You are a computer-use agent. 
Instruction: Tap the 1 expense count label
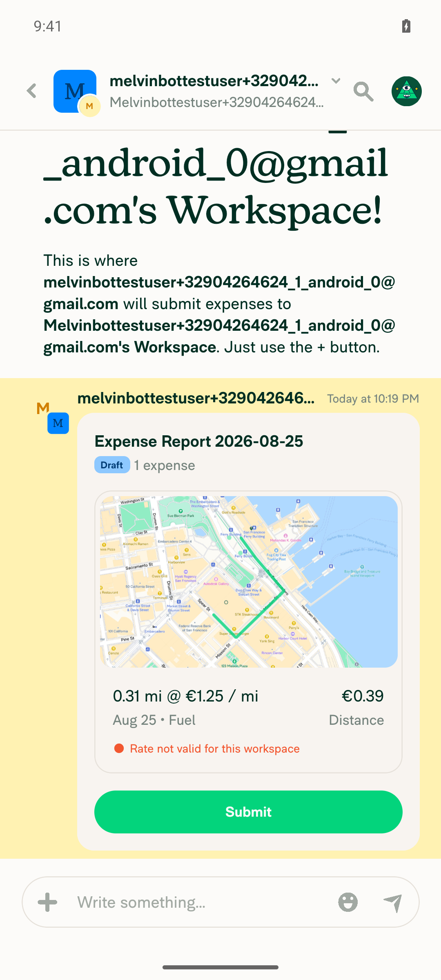tap(165, 465)
